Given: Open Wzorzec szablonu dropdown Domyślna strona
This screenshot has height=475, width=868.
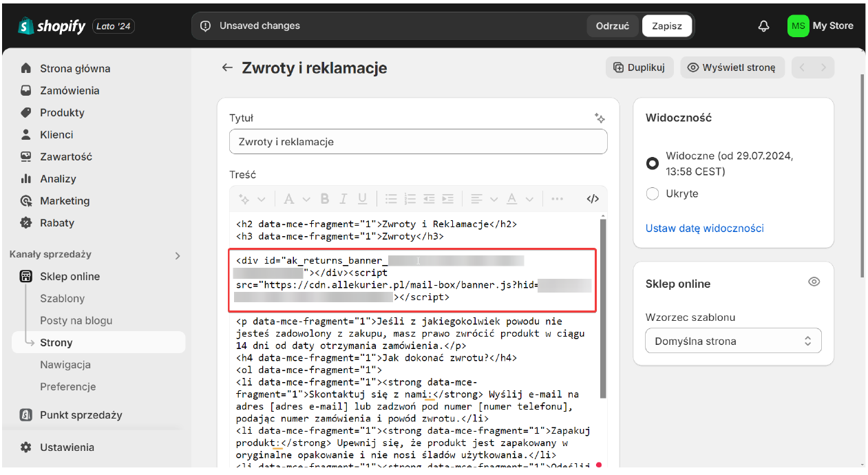Looking at the screenshot, I should [734, 341].
